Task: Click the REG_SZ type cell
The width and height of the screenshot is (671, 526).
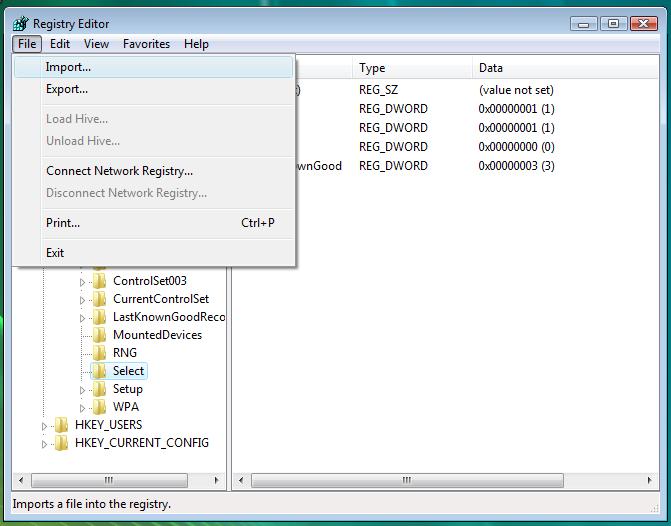Action: click(x=378, y=89)
